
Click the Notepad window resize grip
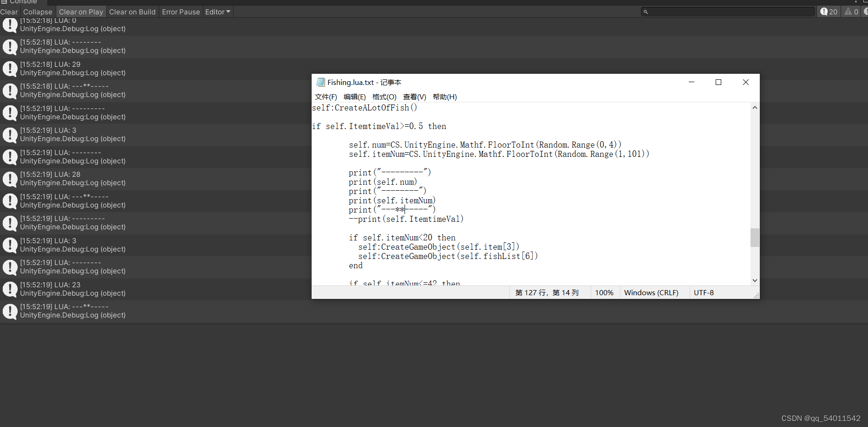point(756,295)
